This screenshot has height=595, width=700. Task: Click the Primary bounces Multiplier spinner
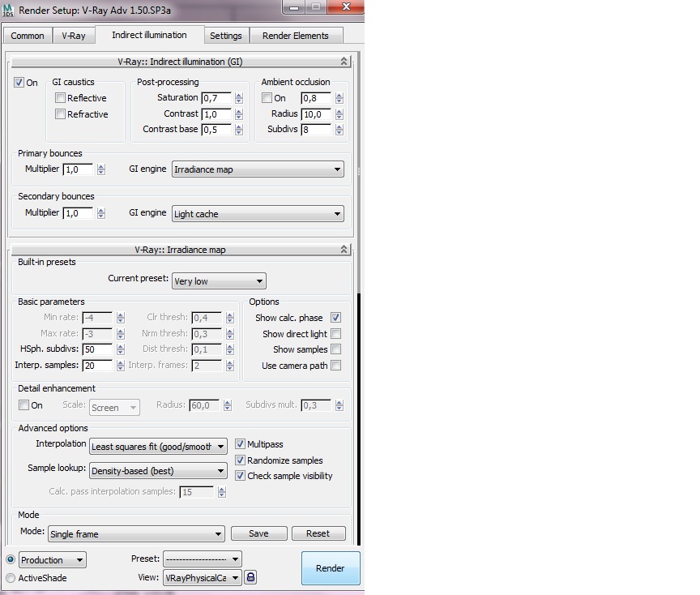click(x=101, y=169)
